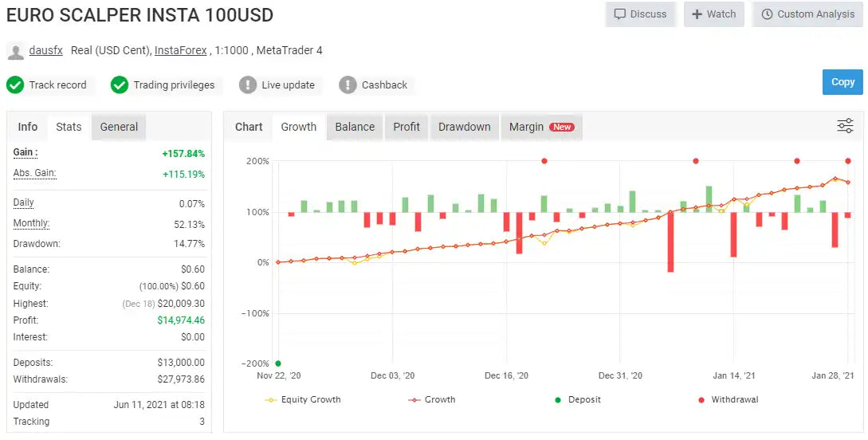The image size is (868, 440).
Task: Click the Trading privileges checkmark icon
Action: [120, 84]
